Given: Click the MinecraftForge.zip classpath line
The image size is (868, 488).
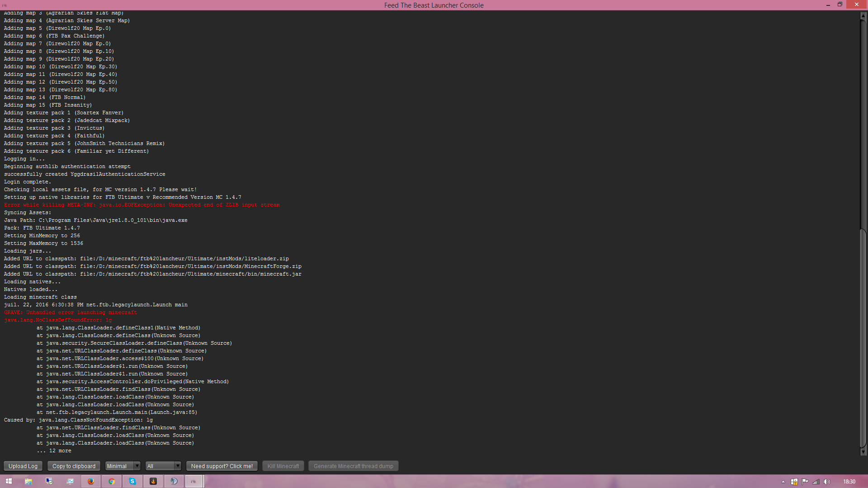Looking at the screenshot, I should click(x=153, y=267).
